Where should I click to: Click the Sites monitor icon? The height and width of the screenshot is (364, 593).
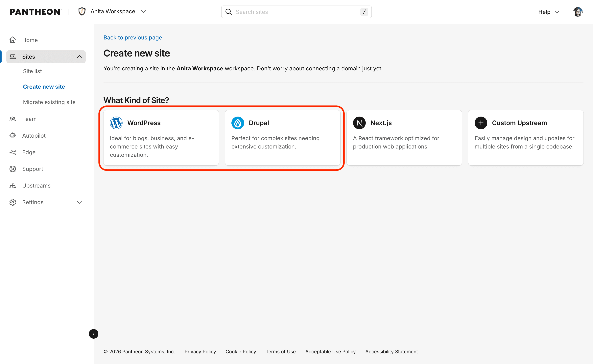(13, 57)
